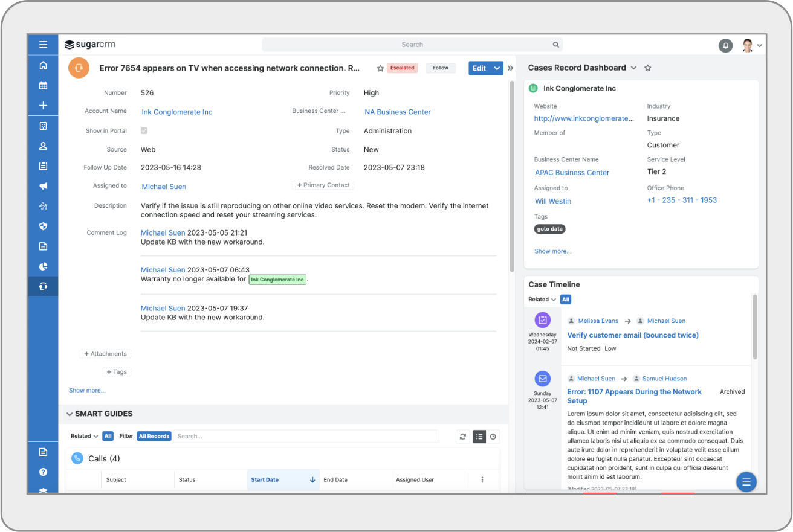Add Attachments to the case

(105, 354)
